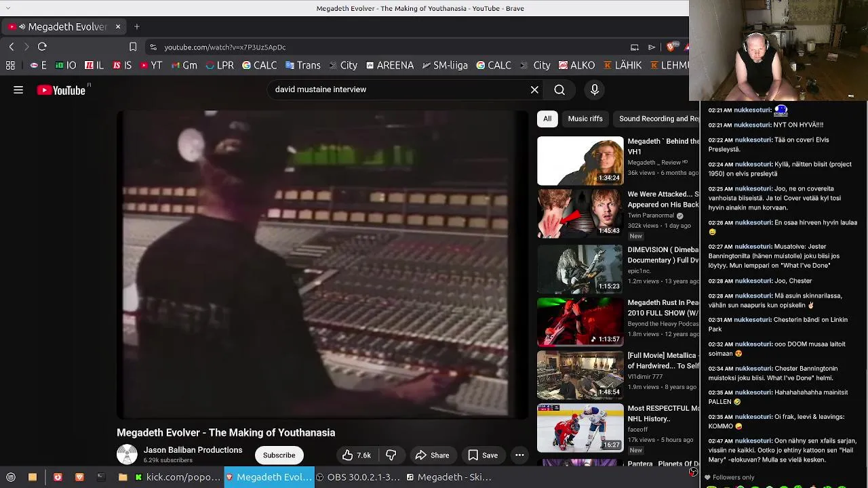
Task: Open the system menu icon in the taskbar
Action: click(x=10, y=477)
